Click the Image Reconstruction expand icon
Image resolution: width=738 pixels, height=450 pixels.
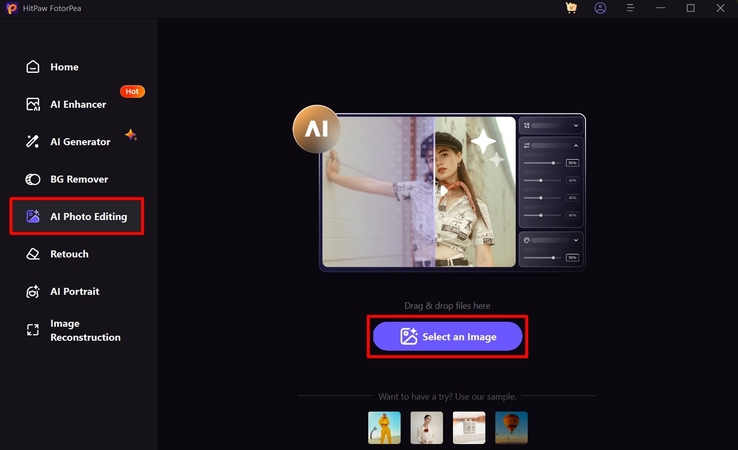[x=32, y=330]
